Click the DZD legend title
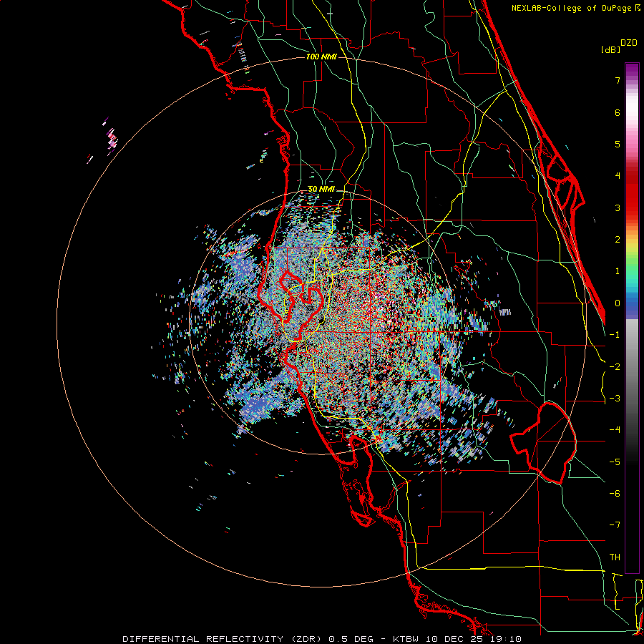 tap(628, 43)
